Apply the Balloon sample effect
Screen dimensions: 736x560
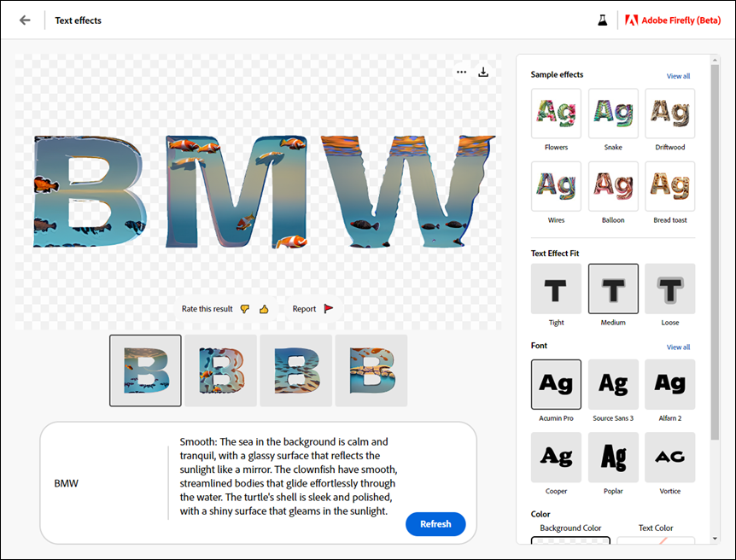coord(613,186)
